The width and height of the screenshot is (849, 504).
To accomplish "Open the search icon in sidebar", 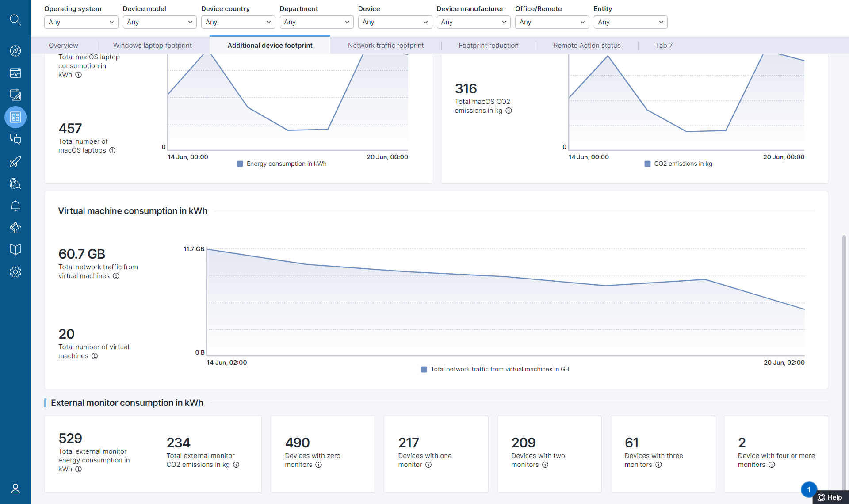I will (x=15, y=19).
